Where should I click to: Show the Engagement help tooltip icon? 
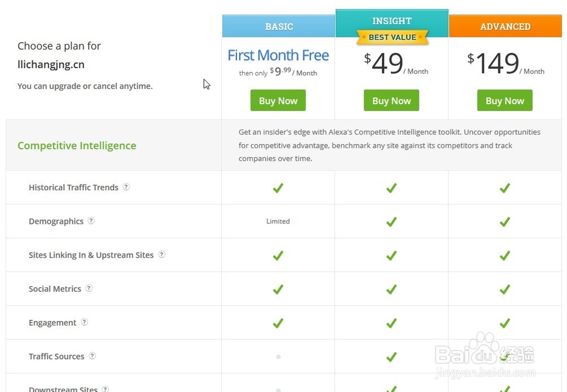coord(84,322)
